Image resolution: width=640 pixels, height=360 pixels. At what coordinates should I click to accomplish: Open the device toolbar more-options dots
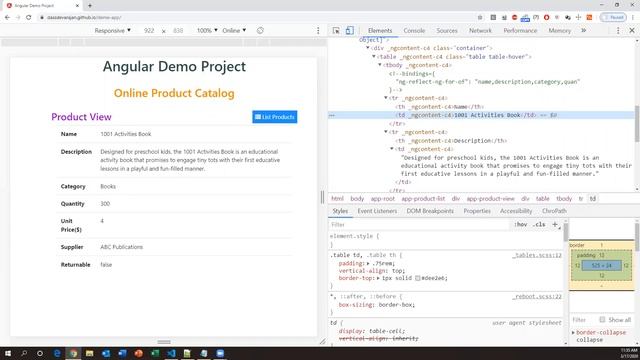[318, 31]
